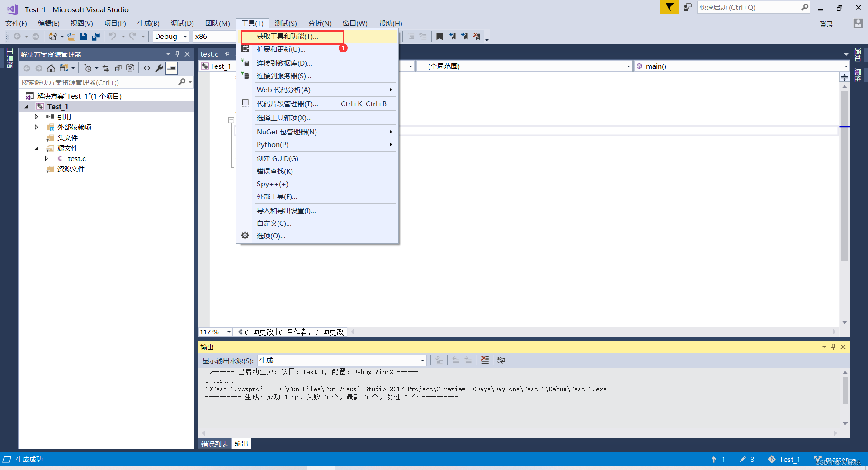Toggle a bookmark with the bookmark icon
The width and height of the screenshot is (868, 470).
pos(439,36)
